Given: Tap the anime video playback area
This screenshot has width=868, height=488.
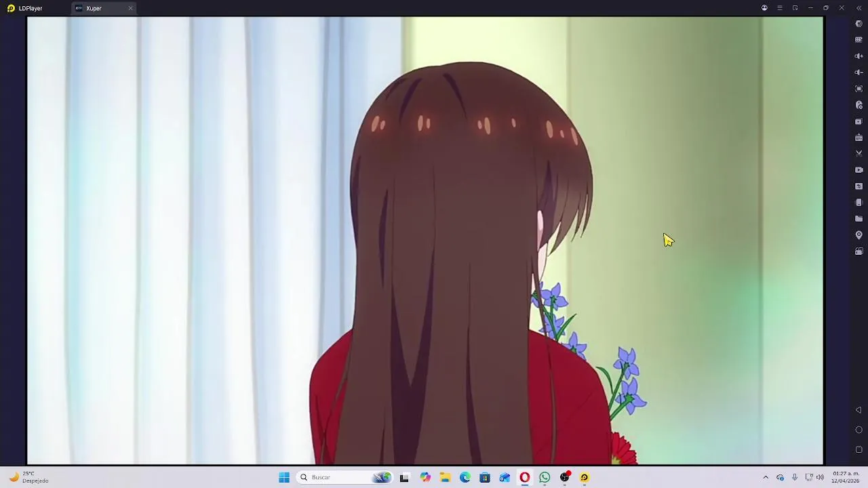Looking at the screenshot, I should 425,241.
